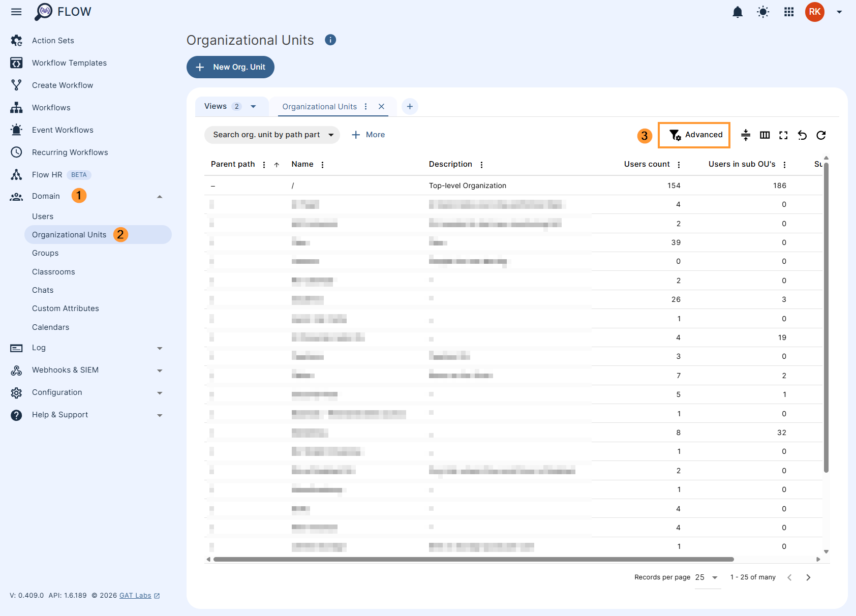Open Records per page dropdown
This screenshot has height=616, width=856.
pos(707,577)
